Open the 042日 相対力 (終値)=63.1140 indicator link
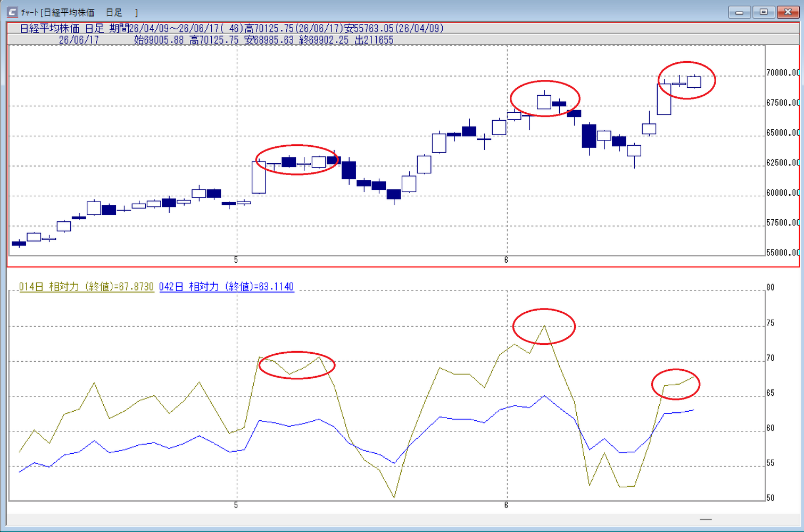Image resolution: width=804 pixels, height=532 pixels. pos(227,287)
